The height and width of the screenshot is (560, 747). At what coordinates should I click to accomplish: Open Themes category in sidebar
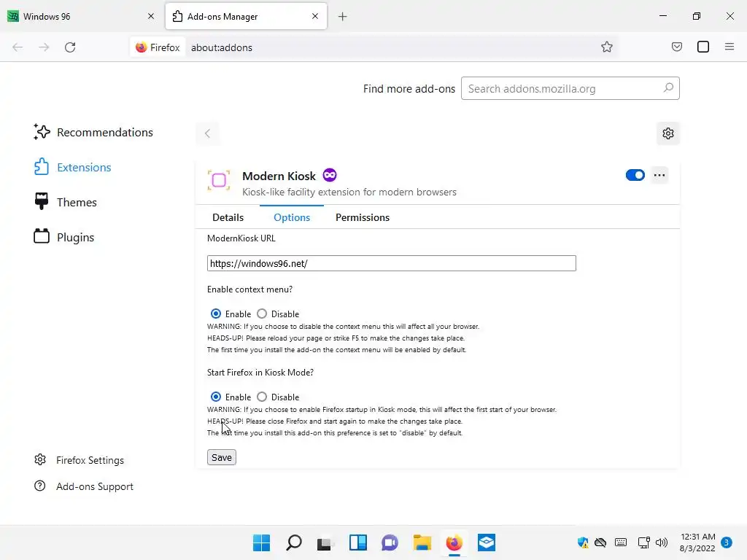coord(65,203)
